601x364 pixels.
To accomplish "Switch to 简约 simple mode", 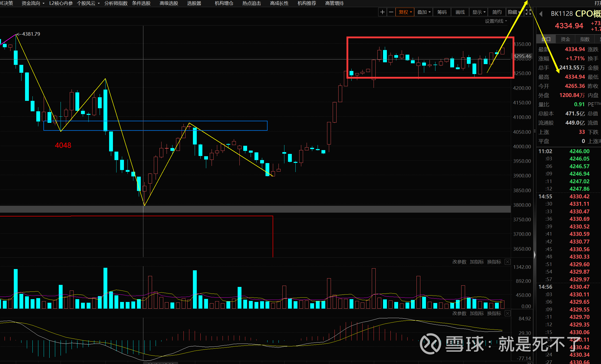I will [x=497, y=12].
